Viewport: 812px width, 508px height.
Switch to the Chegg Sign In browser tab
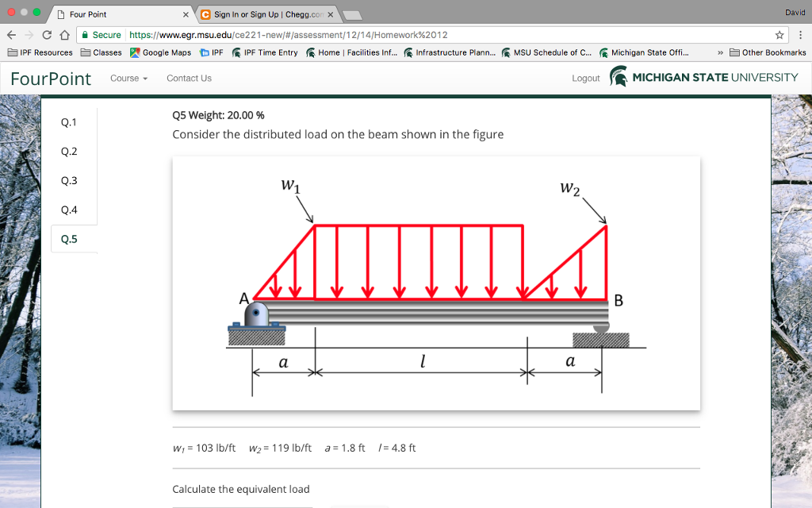268,14
